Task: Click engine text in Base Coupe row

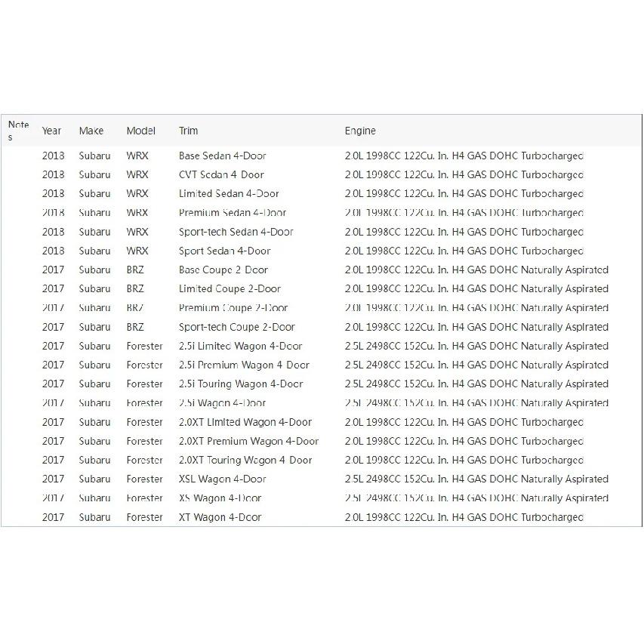Action: pos(476,270)
